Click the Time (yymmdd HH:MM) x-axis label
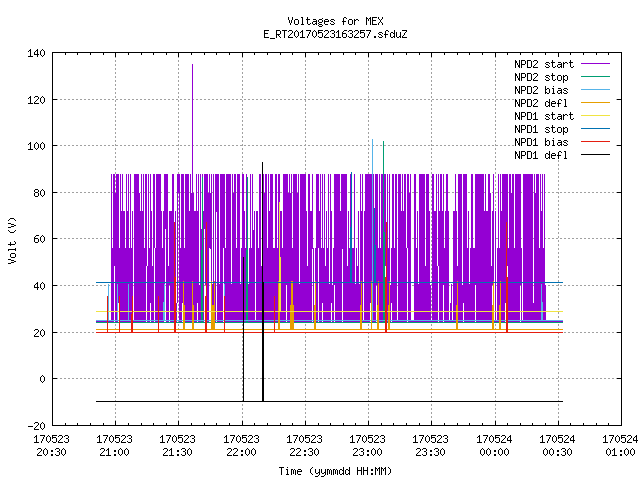This screenshot has height=480, width=640. 335,471
